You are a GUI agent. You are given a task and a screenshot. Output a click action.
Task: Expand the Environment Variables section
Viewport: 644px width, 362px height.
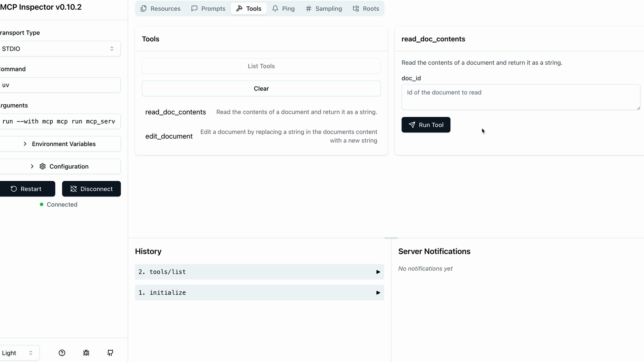[60, 144]
